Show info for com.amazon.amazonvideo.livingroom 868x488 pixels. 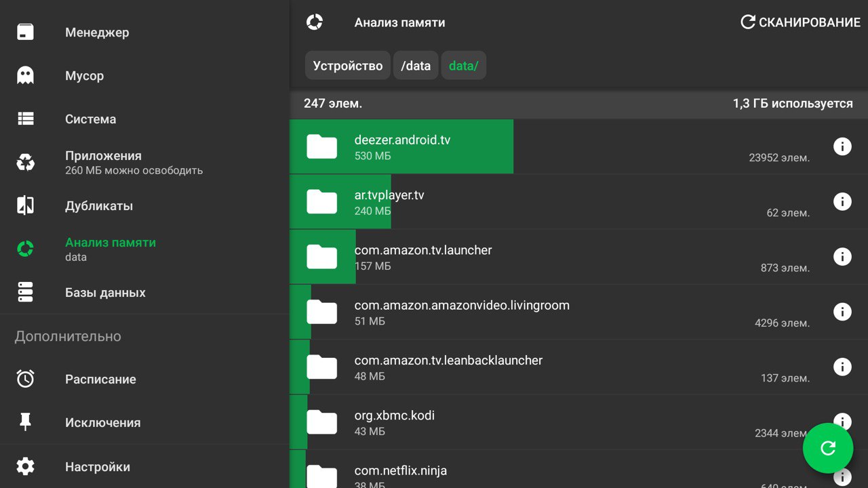point(842,311)
